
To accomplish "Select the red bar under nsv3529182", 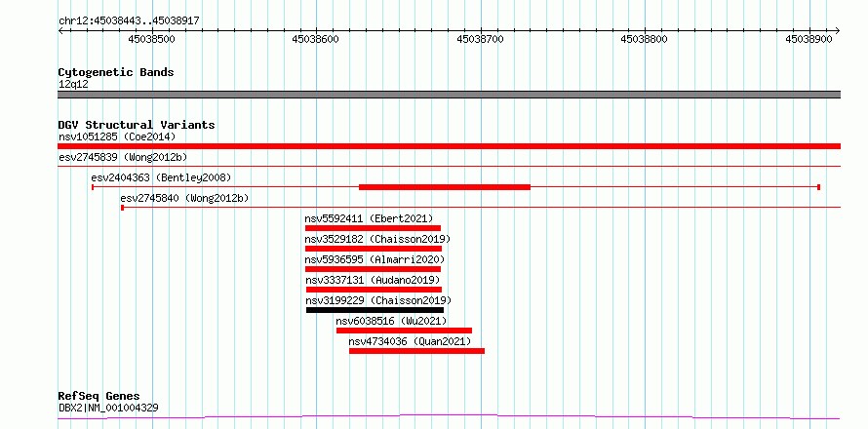I will click(x=374, y=249).
